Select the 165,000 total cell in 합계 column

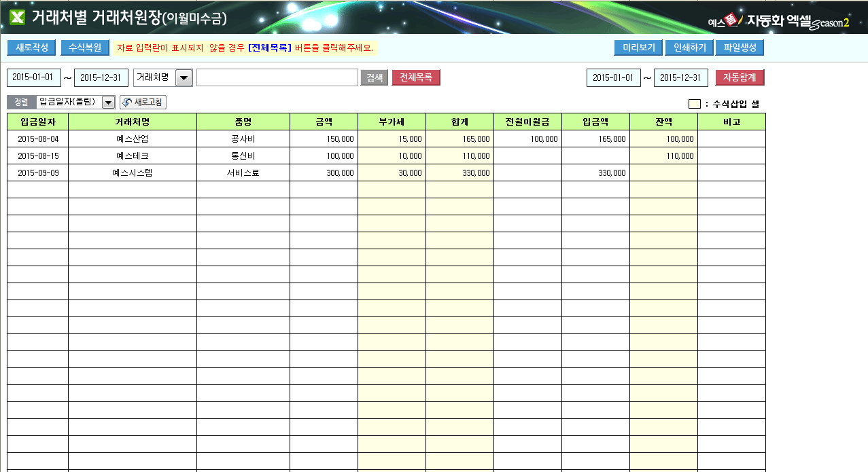click(460, 139)
